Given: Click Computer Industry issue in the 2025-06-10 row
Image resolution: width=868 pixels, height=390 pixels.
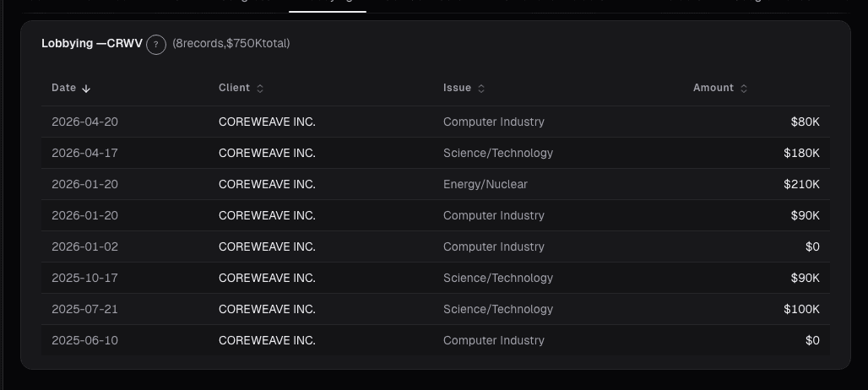Looking at the screenshot, I should pos(494,341).
